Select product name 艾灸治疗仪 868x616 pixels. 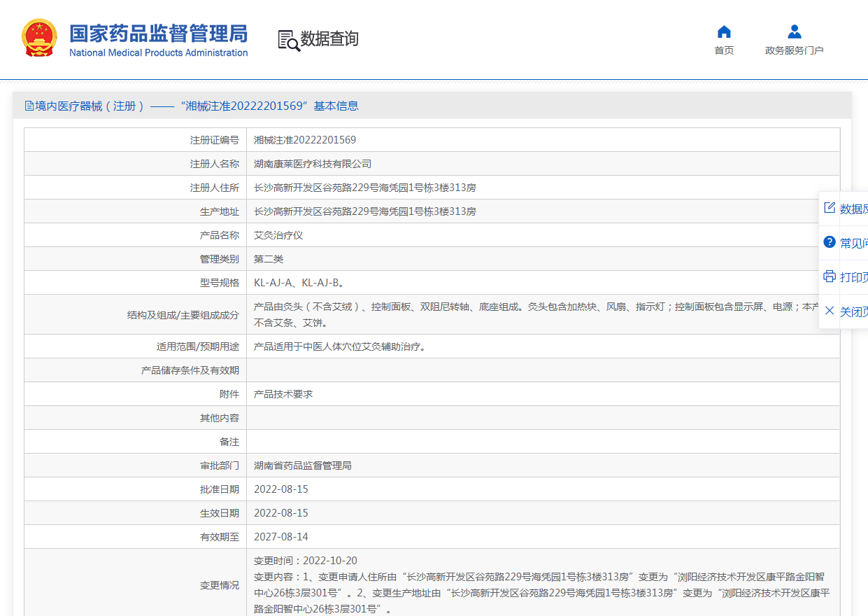(x=278, y=235)
